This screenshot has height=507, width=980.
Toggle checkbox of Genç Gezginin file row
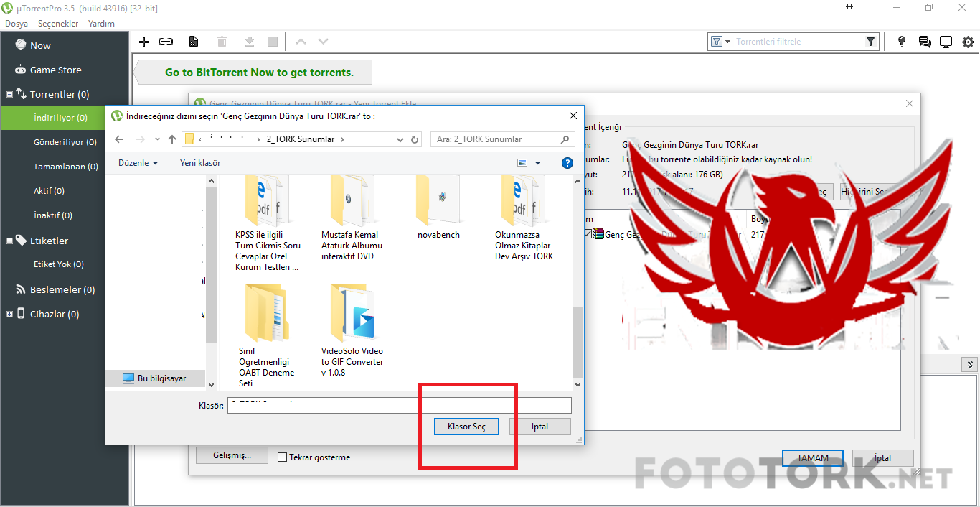pyautogui.click(x=588, y=234)
